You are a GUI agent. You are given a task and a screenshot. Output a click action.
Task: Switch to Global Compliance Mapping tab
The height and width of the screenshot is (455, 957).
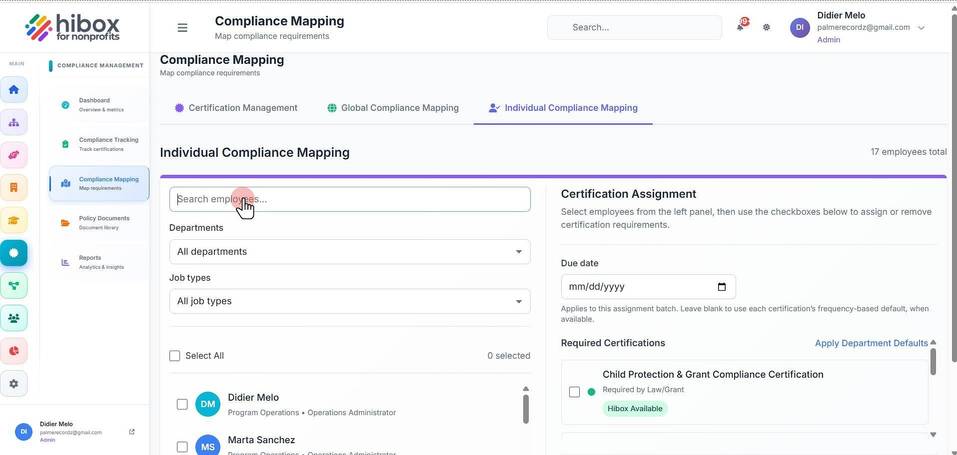[x=392, y=108]
